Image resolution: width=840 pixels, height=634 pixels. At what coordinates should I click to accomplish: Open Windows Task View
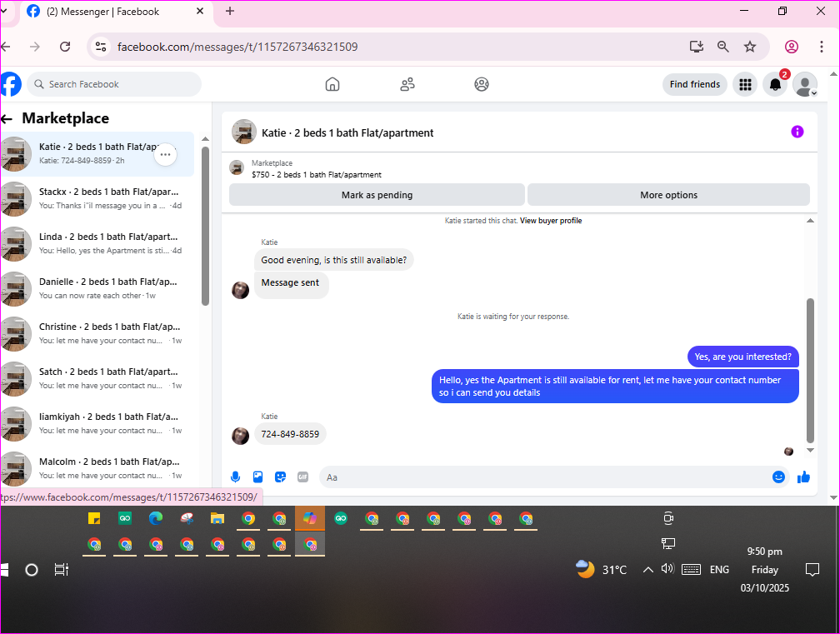(x=62, y=570)
